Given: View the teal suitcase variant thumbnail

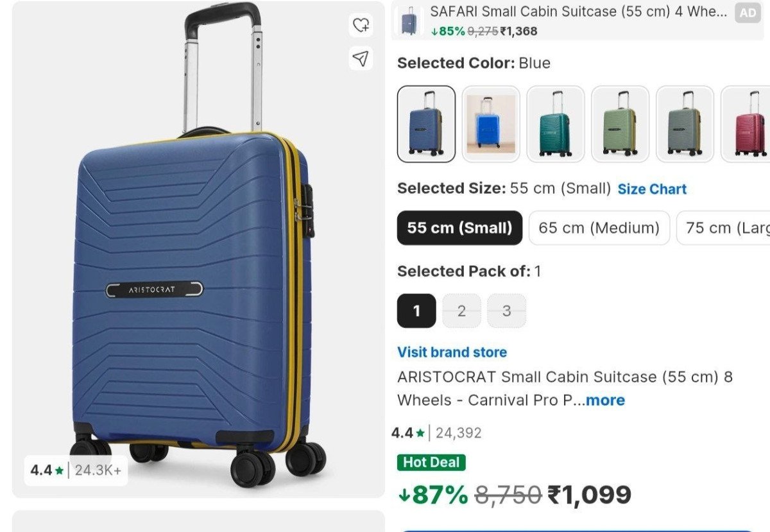Looking at the screenshot, I should tap(554, 123).
